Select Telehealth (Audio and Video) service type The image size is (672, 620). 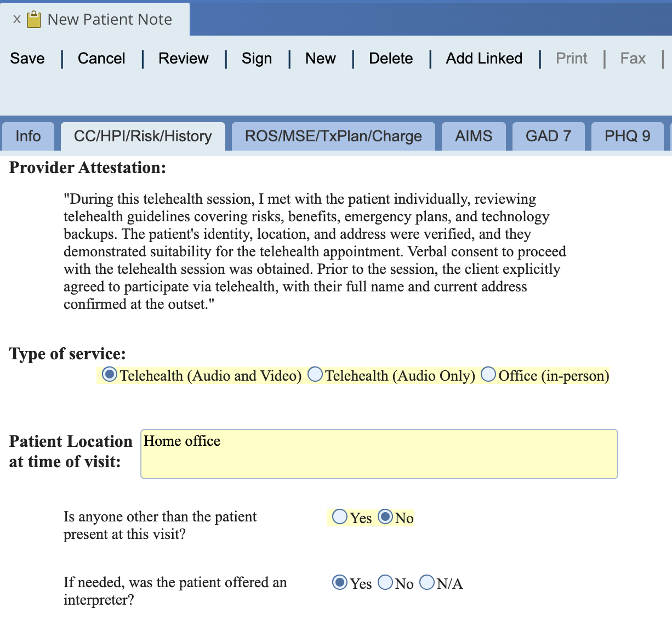110,375
